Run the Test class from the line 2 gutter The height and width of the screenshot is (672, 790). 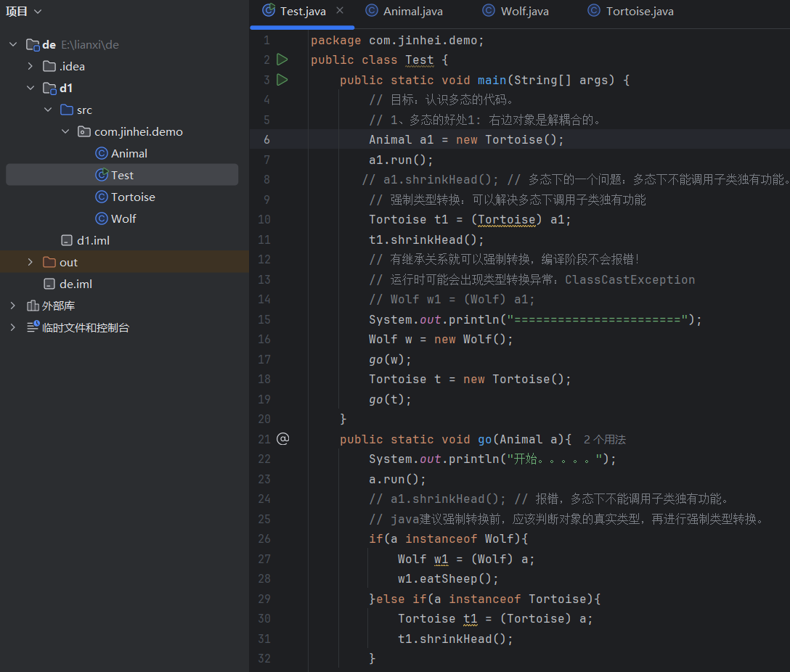point(282,60)
